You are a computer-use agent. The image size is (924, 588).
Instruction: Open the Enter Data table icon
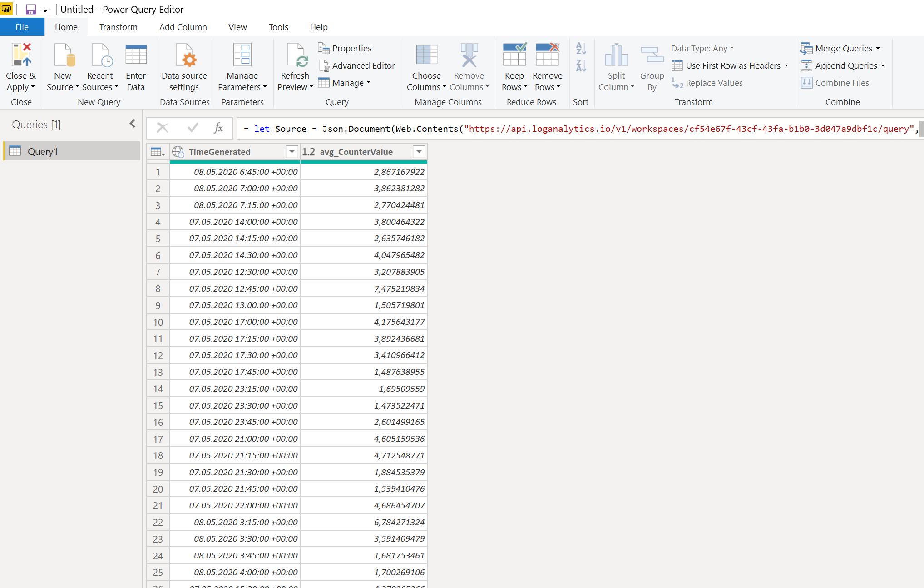(136, 55)
